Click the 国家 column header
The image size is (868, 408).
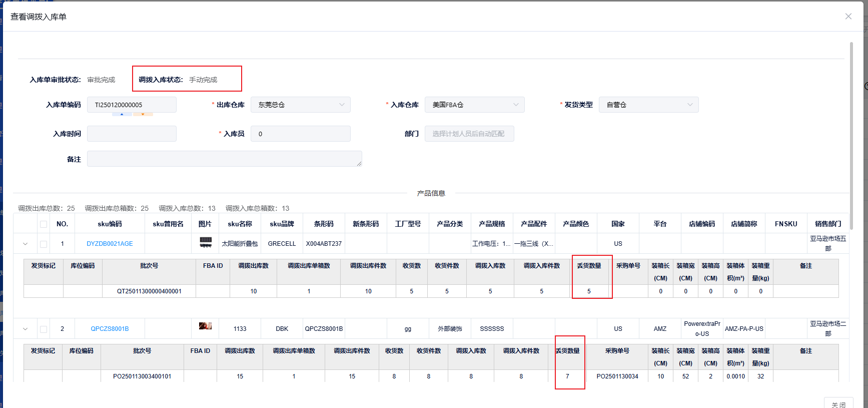point(618,224)
